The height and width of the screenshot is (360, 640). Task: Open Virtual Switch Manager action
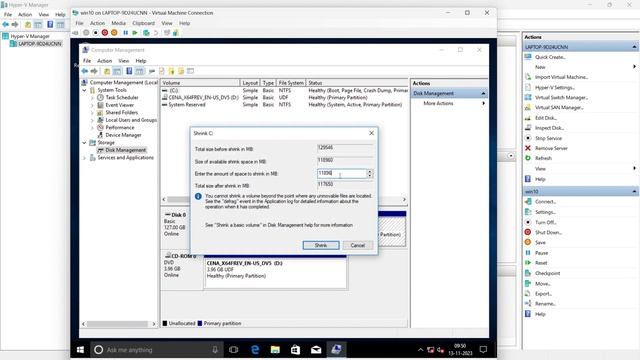pyautogui.click(x=561, y=98)
